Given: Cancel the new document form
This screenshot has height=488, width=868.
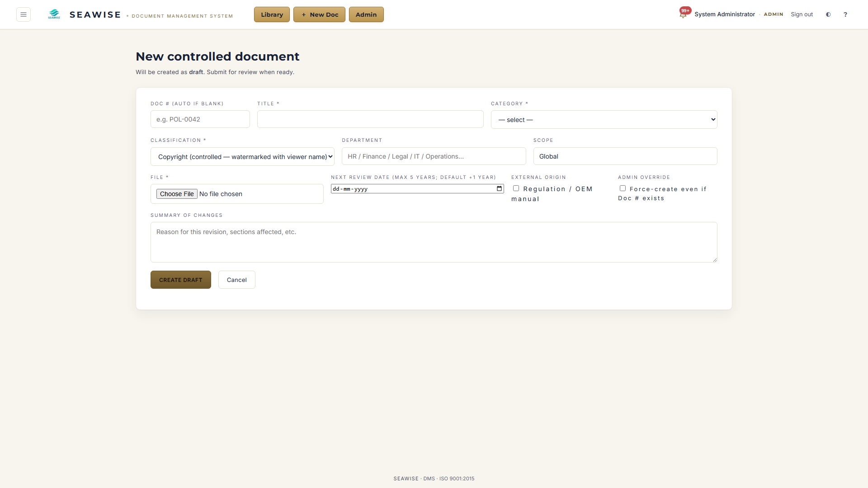Looking at the screenshot, I should [x=237, y=280].
